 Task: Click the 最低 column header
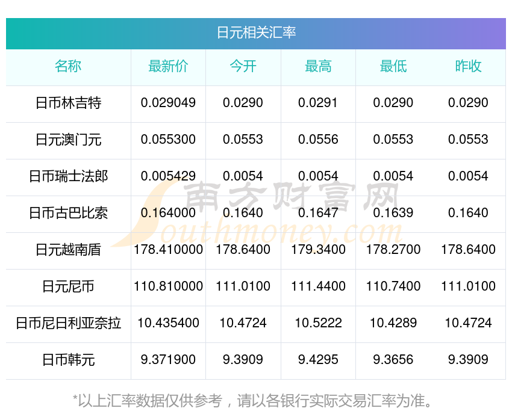pyautogui.click(x=393, y=66)
